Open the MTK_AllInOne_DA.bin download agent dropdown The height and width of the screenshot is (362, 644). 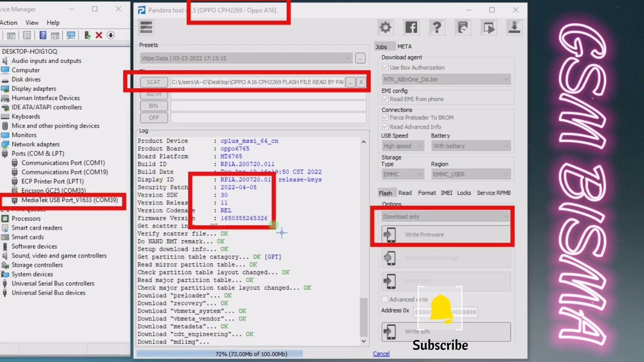click(x=446, y=79)
